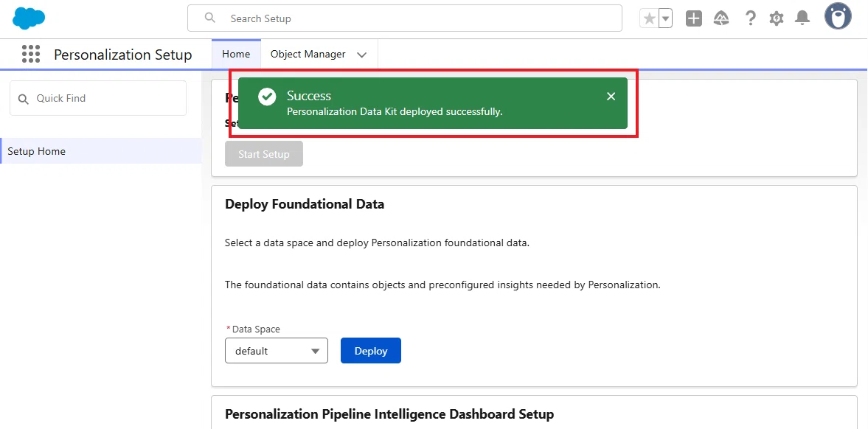Open the Help question mark icon

(750, 18)
